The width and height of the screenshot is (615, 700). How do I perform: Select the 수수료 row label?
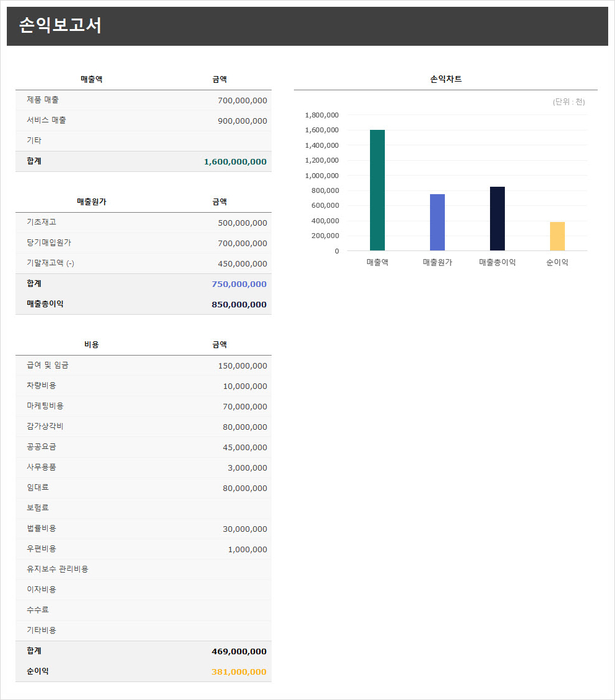pyautogui.click(x=38, y=610)
